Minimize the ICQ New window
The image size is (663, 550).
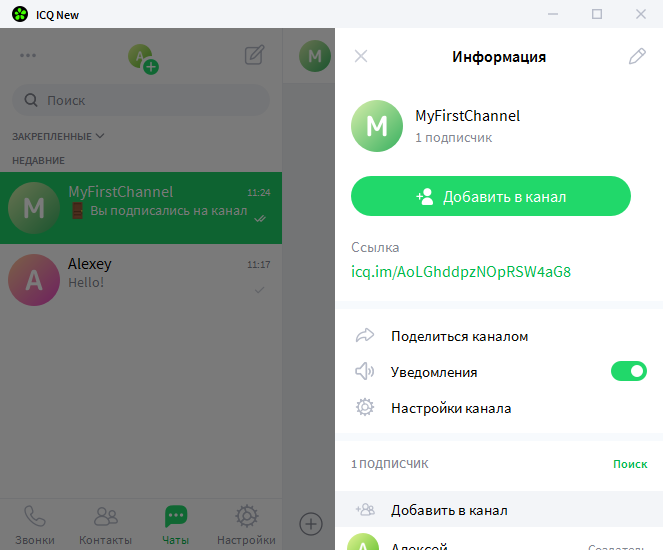click(553, 14)
